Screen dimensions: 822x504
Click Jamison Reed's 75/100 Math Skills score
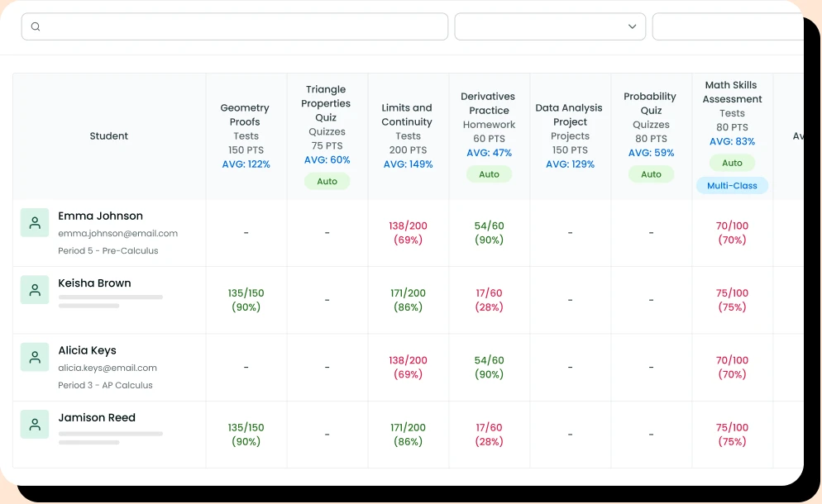coord(732,435)
